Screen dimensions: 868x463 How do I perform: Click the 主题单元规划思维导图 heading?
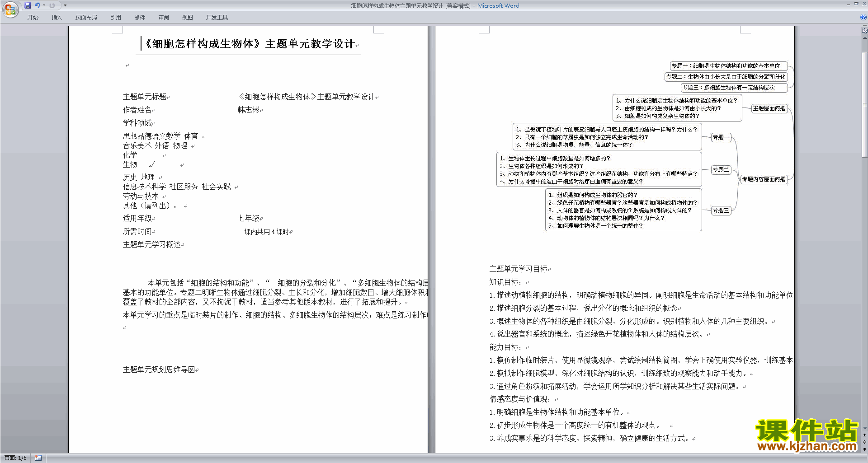(159, 369)
